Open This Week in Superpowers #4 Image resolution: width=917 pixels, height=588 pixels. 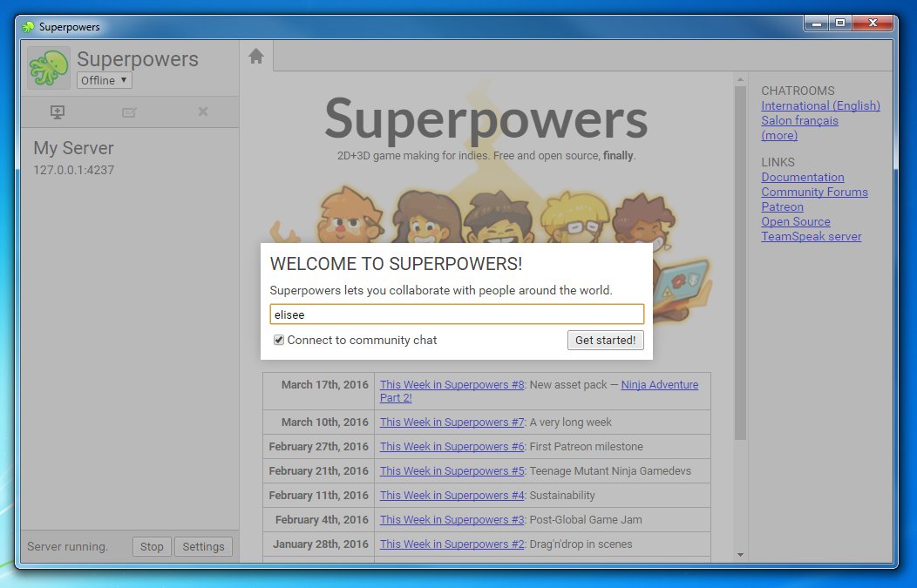pyautogui.click(x=452, y=496)
